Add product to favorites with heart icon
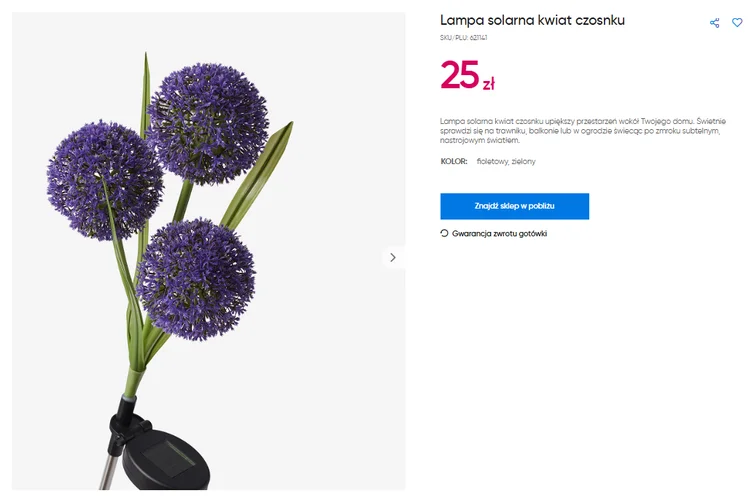The image size is (749, 496). (737, 23)
